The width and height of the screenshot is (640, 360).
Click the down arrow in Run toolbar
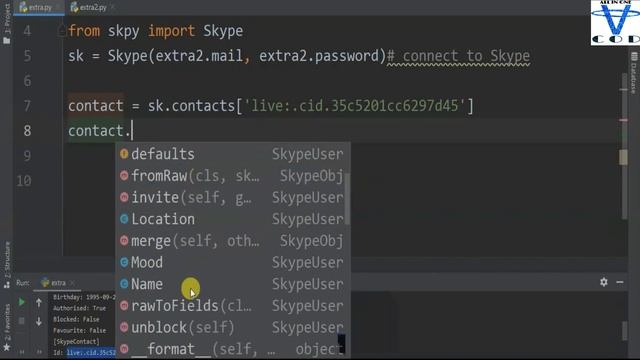click(x=39, y=322)
